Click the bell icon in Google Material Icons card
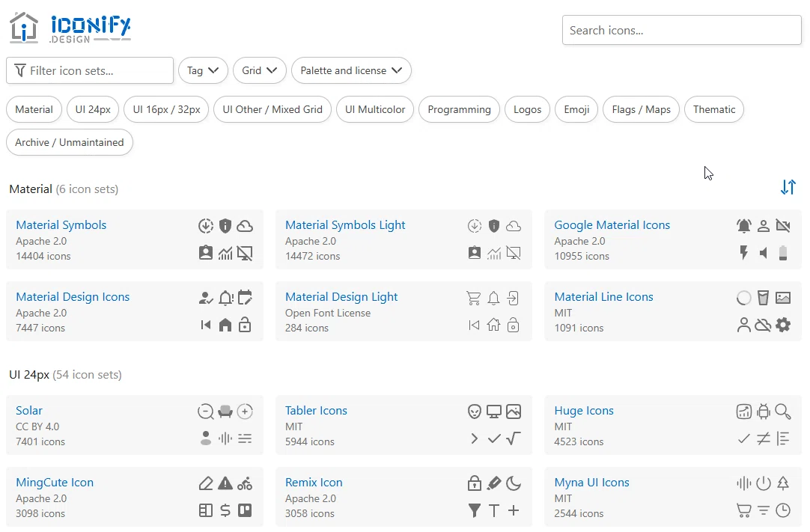The width and height of the screenshot is (810, 532). [744, 226]
